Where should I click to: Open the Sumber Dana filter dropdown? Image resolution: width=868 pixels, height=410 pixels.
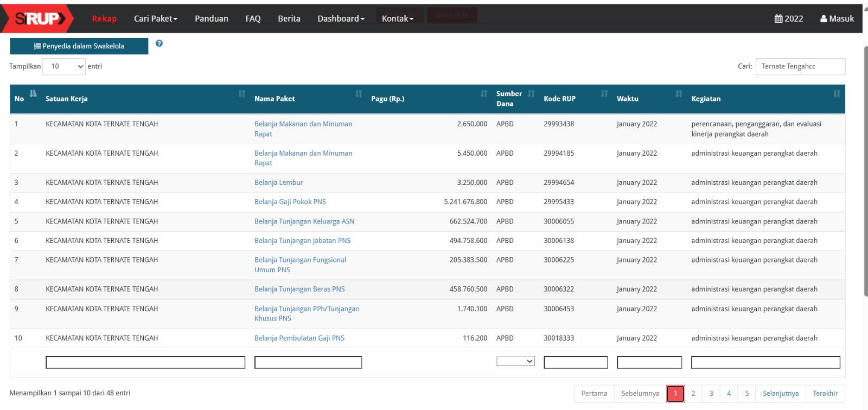tap(515, 361)
